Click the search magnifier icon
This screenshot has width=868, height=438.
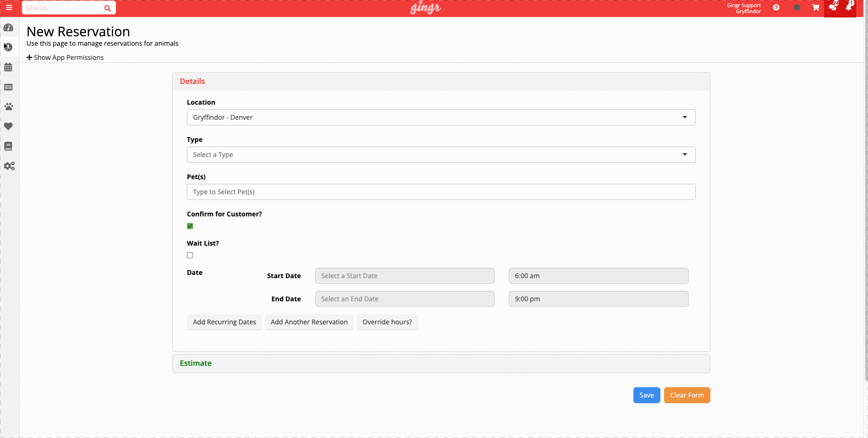(108, 8)
